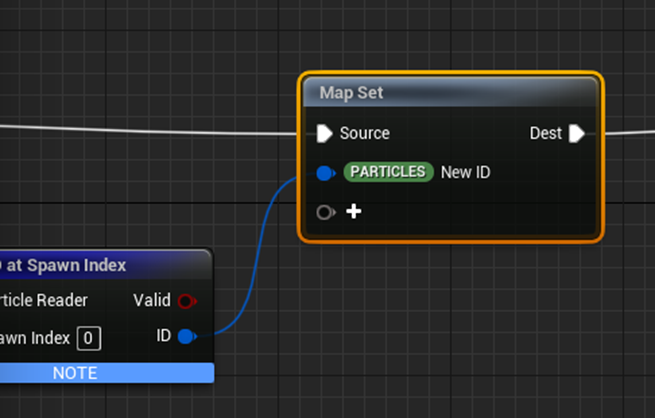Click the Source label text
This screenshot has height=418, width=655.
point(365,134)
